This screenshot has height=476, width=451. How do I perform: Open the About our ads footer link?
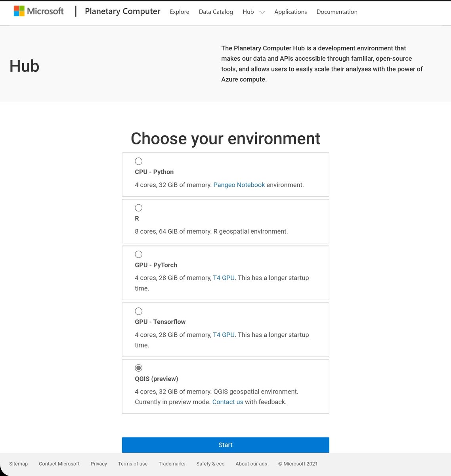click(251, 464)
